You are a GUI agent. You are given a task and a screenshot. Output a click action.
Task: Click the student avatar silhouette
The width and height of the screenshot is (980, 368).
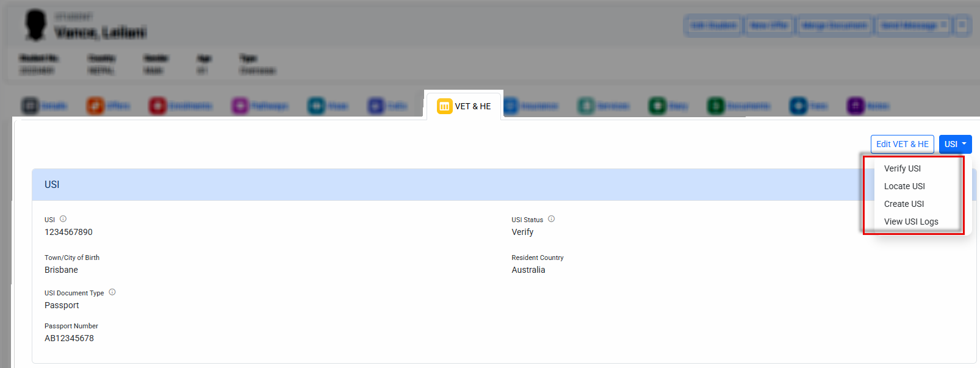click(35, 26)
